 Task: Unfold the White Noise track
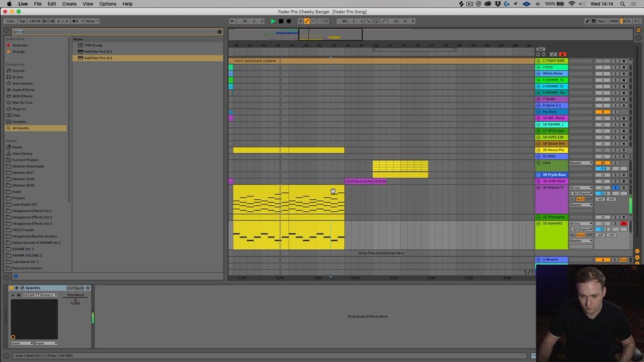click(539, 74)
